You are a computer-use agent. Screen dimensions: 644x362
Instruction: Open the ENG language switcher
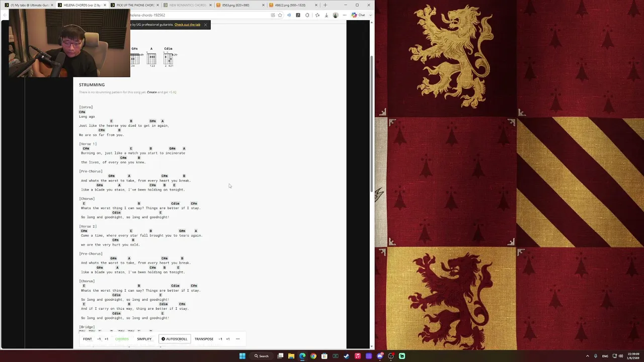click(x=605, y=356)
